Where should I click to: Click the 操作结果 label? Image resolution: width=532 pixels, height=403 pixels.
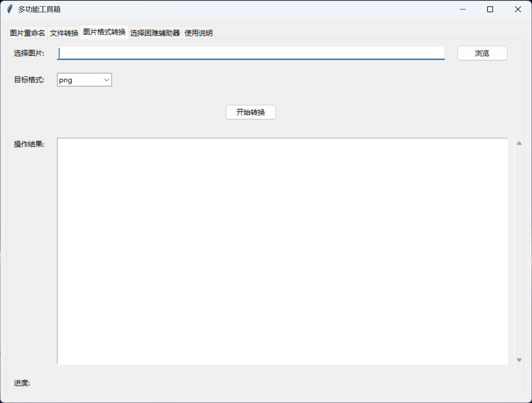[x=29, y=144]
